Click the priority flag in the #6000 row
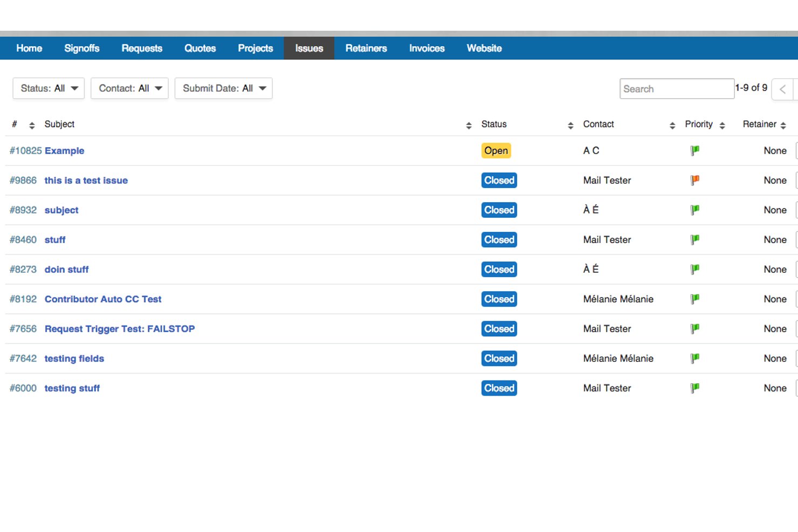This screenshot has width=798, height=532. [x=695, y=388]
